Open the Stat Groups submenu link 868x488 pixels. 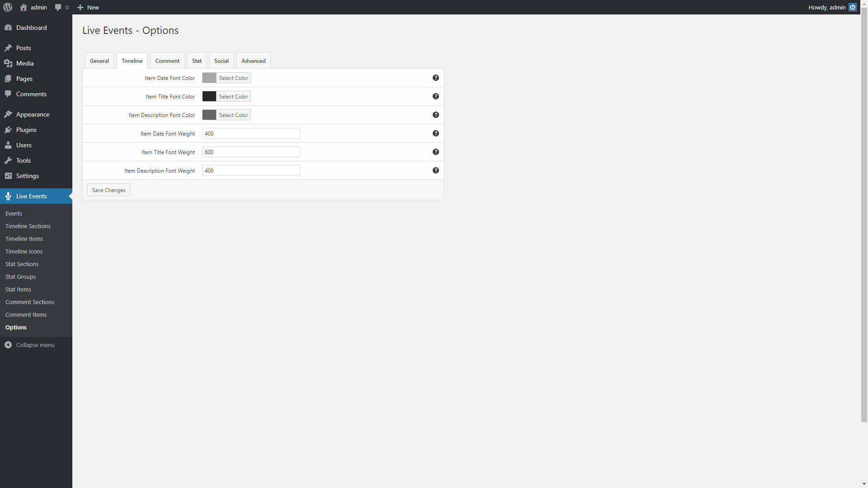20,277
